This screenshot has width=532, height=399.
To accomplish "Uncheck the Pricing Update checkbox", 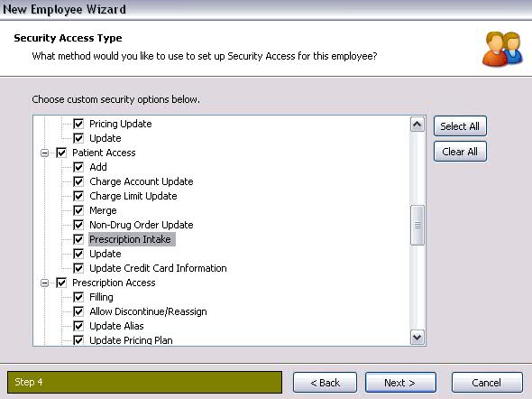I will click(x=78, y=124).
